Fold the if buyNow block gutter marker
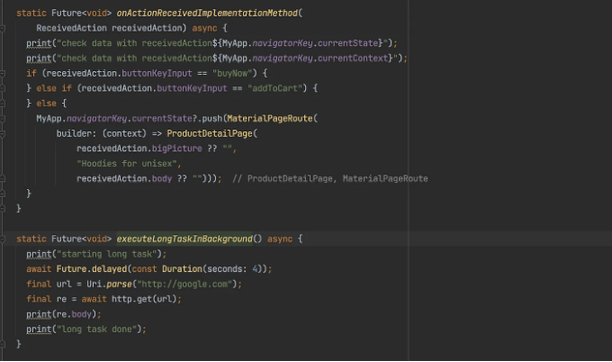The height and width of the screenshot is (362, 612). (2, 73)
